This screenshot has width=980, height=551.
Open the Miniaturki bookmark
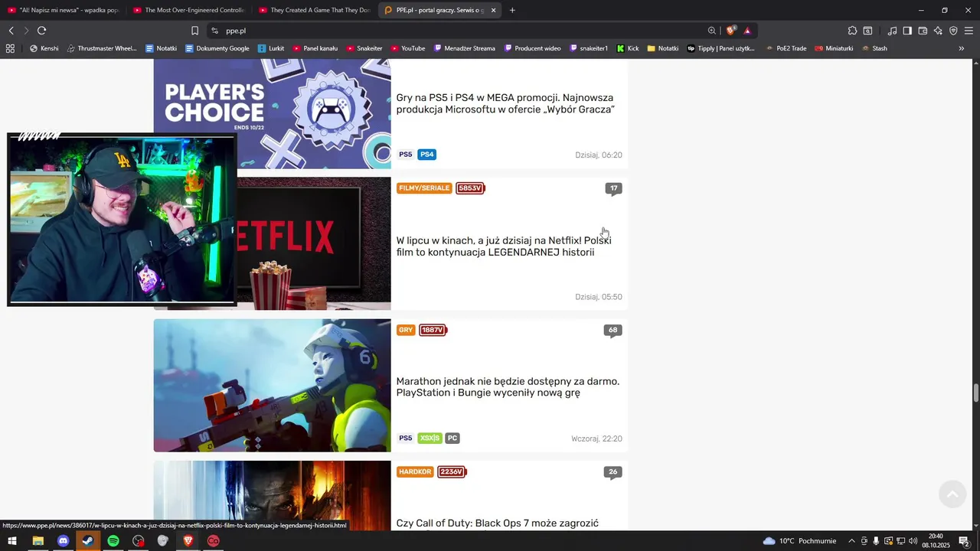pyautogui.click(x=834, y=48)
